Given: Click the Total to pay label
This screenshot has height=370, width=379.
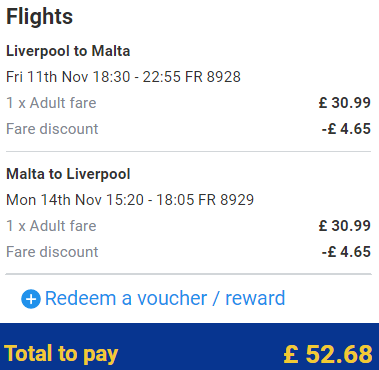Looking at the screenshot, I should pyautogui.click(x=61, y=354).
